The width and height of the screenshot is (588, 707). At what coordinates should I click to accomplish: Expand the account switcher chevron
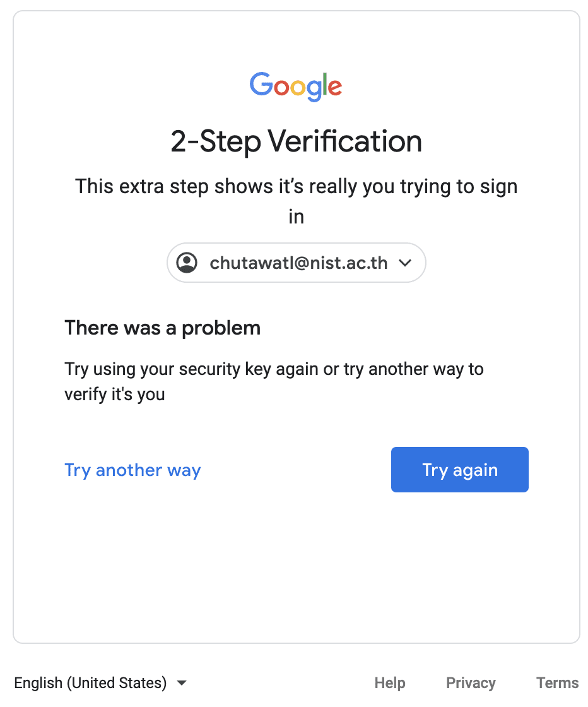point(406,263)
